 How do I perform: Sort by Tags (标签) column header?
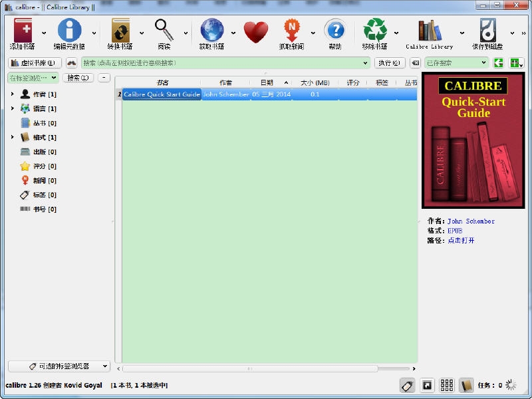click(382, 82)
